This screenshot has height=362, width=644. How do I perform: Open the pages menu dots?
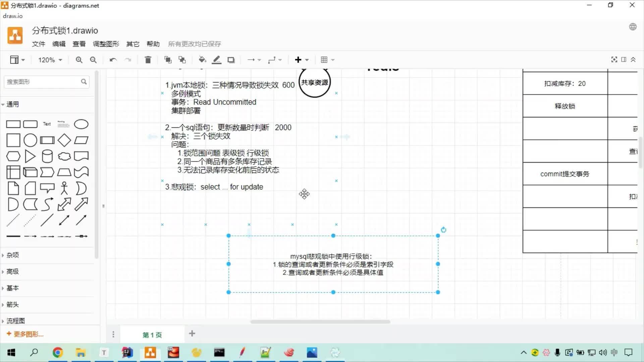point(113,335)
